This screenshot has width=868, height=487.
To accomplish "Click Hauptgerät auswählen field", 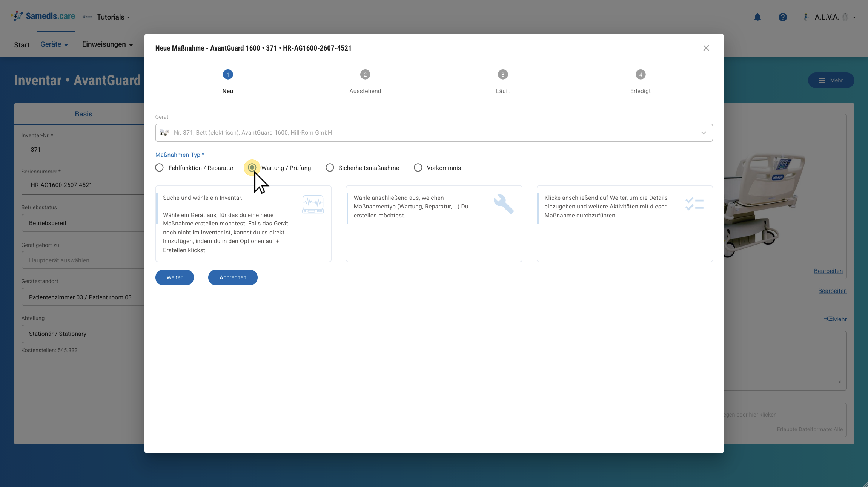I will point(83,260).
